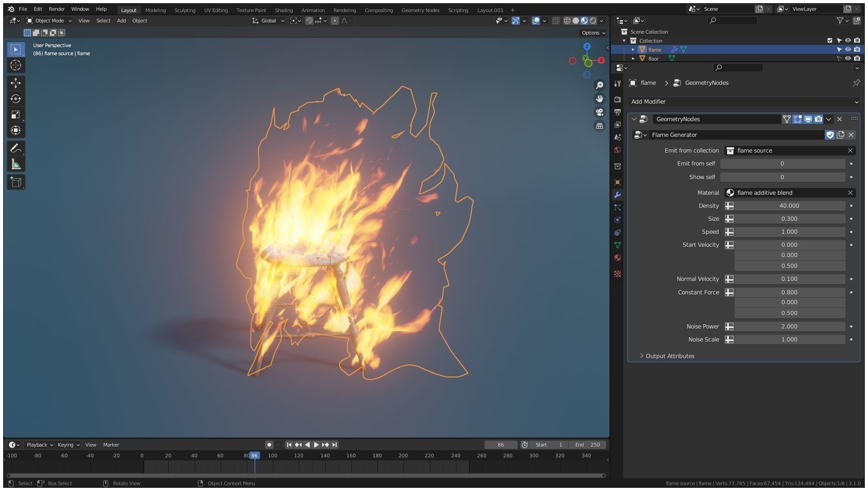Click the current frame 86 marker
Viewport: 868px width, 491px height.
[x=254, y=456]
